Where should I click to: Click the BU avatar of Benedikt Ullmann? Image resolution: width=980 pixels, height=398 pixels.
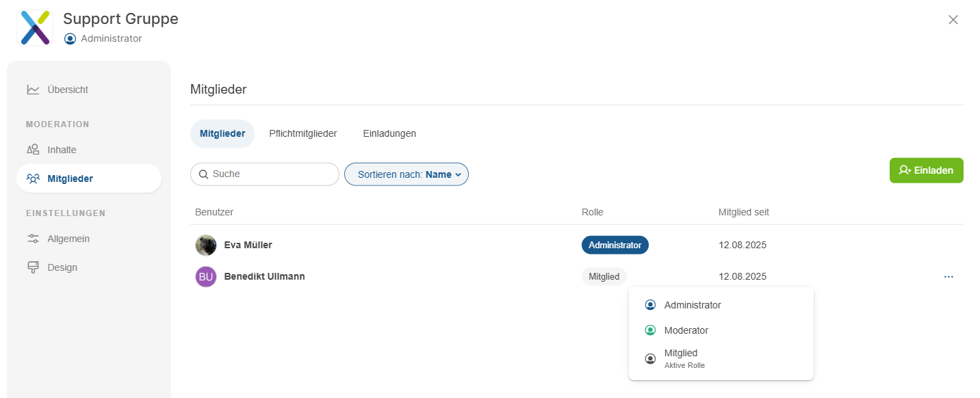click(x=206, y=277)
